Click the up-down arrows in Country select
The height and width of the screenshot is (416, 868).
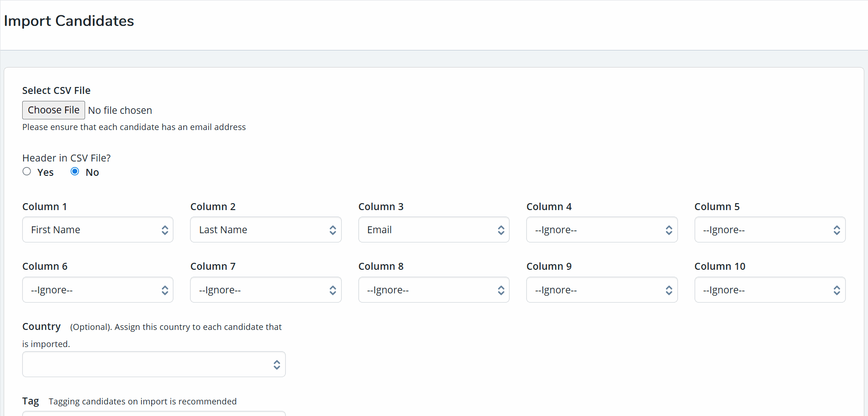pos(277,365)
